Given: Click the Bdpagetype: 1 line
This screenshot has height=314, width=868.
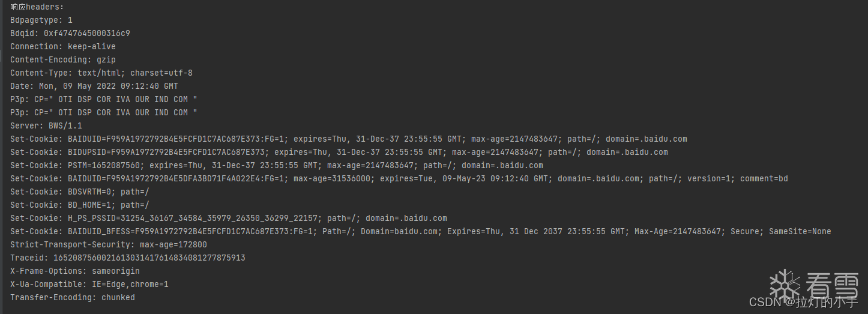Looking at the screenshot, I should (41, 20).
